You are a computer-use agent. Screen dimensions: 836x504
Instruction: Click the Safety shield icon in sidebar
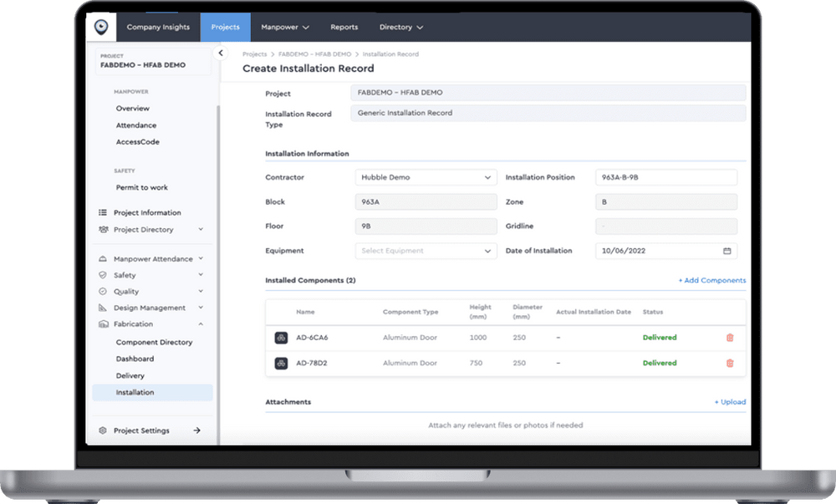pos(104,275)
